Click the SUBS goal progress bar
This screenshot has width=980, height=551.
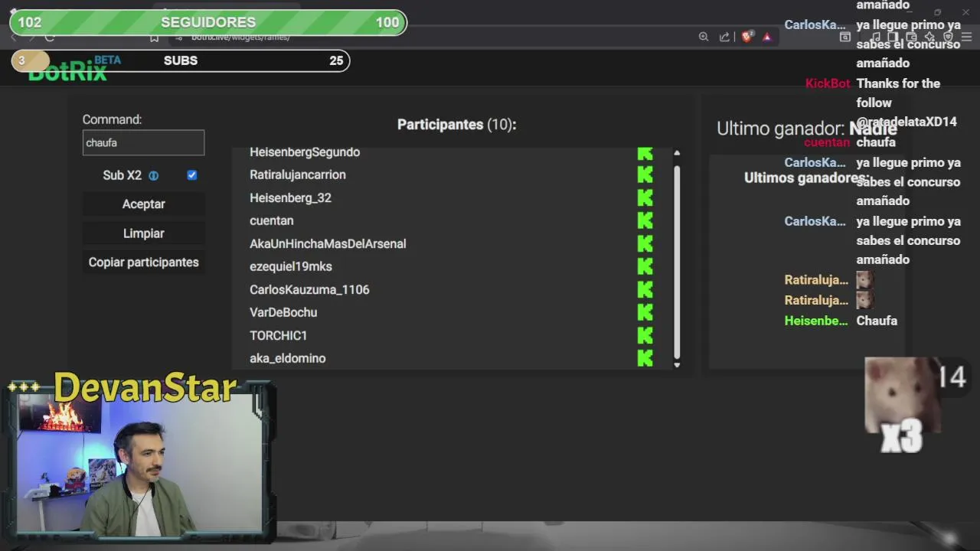[x=181, y=60]
